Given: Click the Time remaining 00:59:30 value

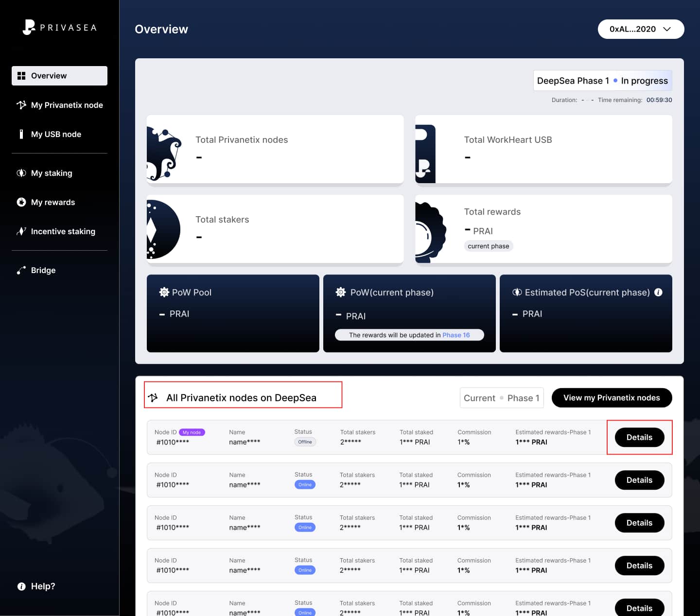Looking at the screenshot, I should click(x=659, y=100).
